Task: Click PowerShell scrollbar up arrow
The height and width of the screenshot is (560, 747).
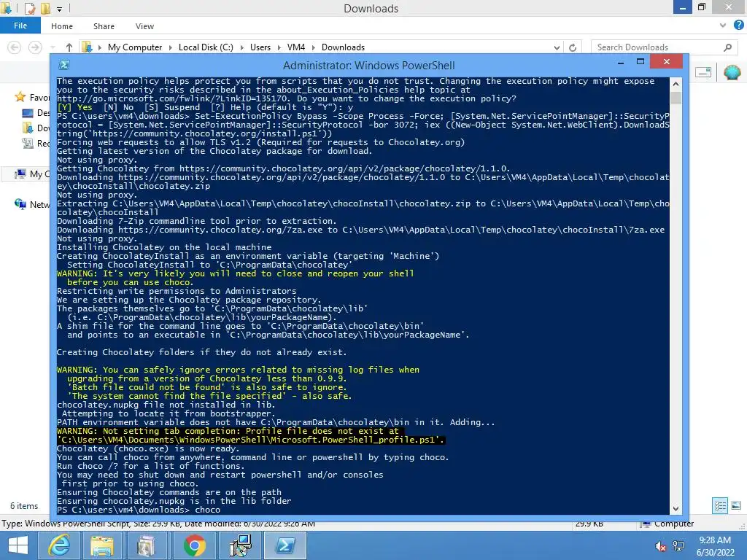Action: [x=676, y=84]
